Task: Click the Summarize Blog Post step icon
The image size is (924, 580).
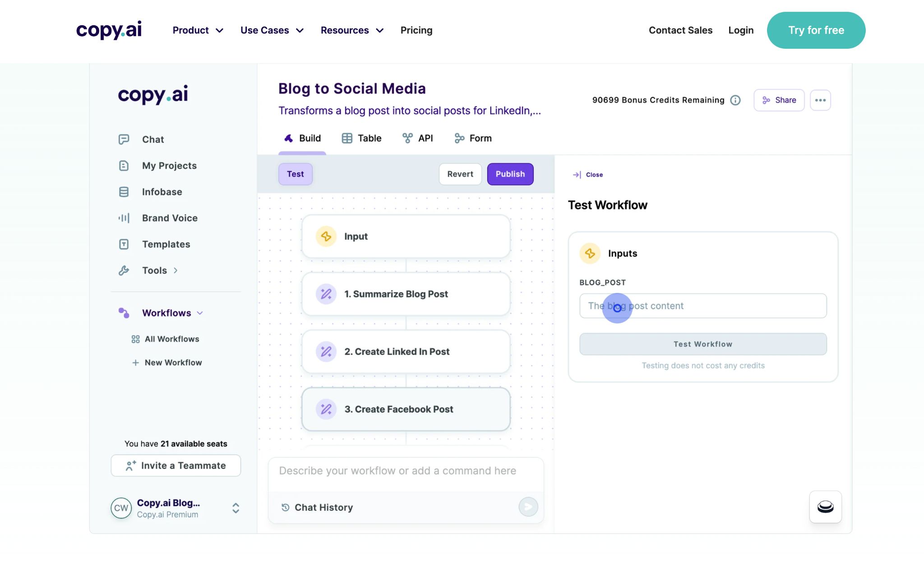Action: tap(325, 293)
